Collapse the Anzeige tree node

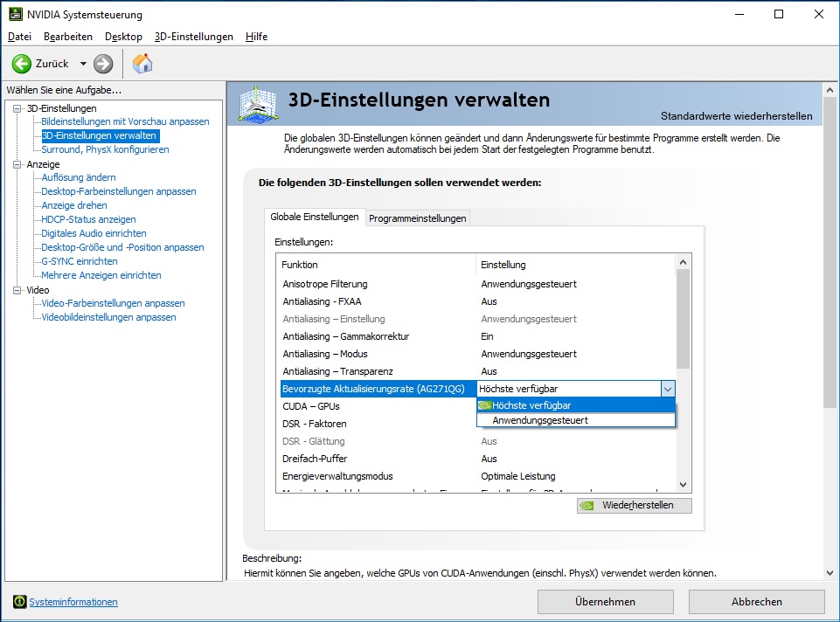(17, 164)
